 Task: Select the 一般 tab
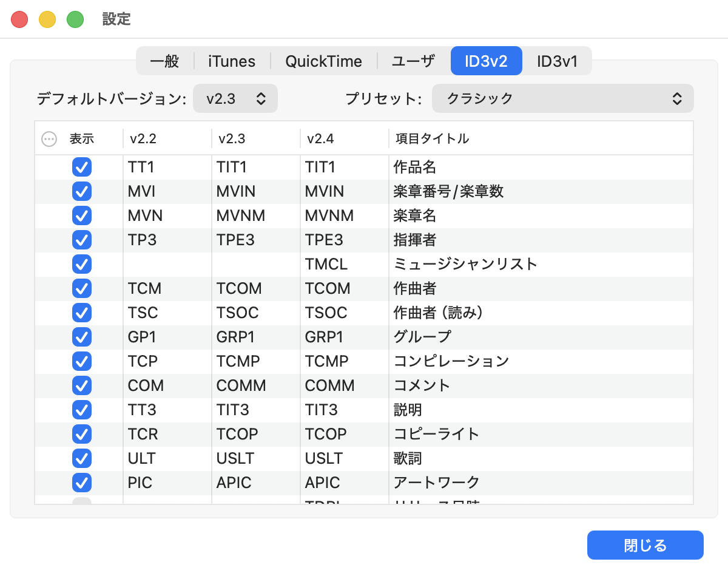pyautogui.click(x=164, y=61)
